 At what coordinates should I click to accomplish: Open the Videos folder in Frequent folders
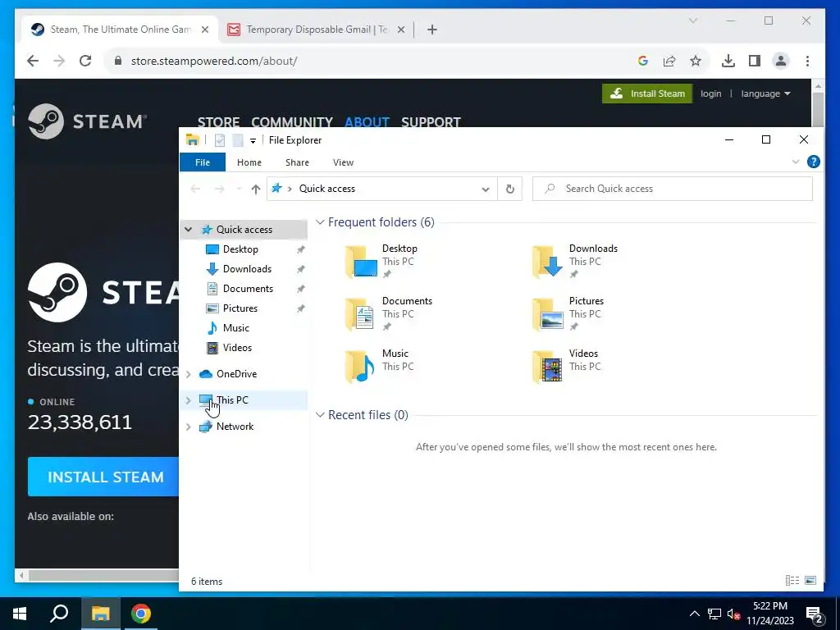566,366
